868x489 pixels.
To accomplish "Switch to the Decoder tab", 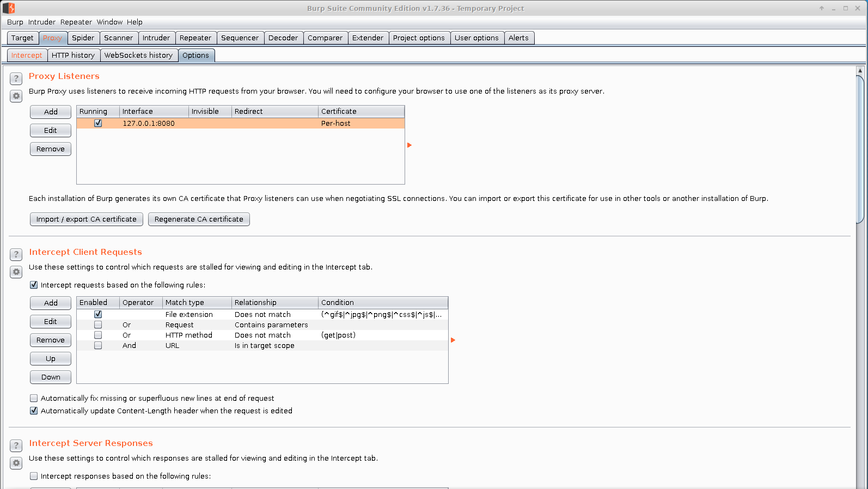I will pos(283,38).
